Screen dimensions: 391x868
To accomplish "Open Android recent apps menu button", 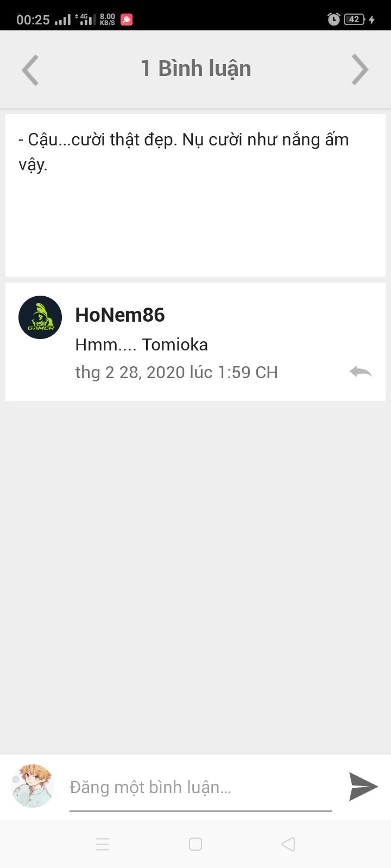I will 102,844.
